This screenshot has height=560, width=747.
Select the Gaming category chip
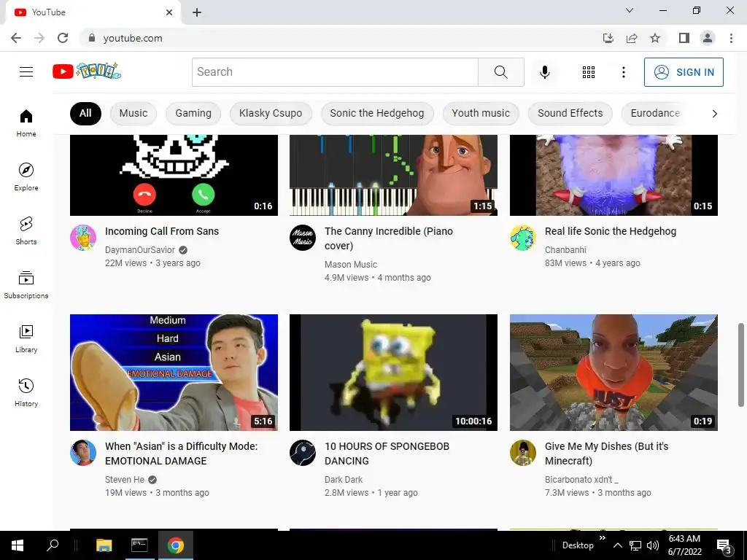point(193,113)
